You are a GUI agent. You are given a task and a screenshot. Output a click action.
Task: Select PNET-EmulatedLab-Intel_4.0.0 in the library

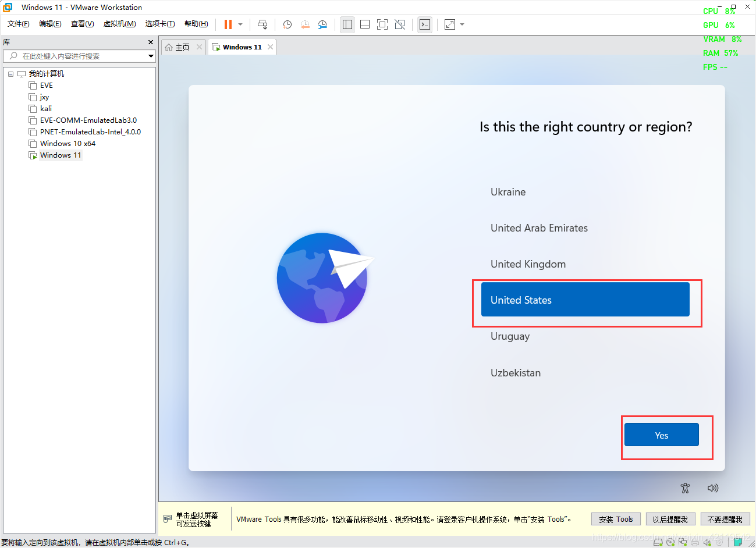[90, 132]
